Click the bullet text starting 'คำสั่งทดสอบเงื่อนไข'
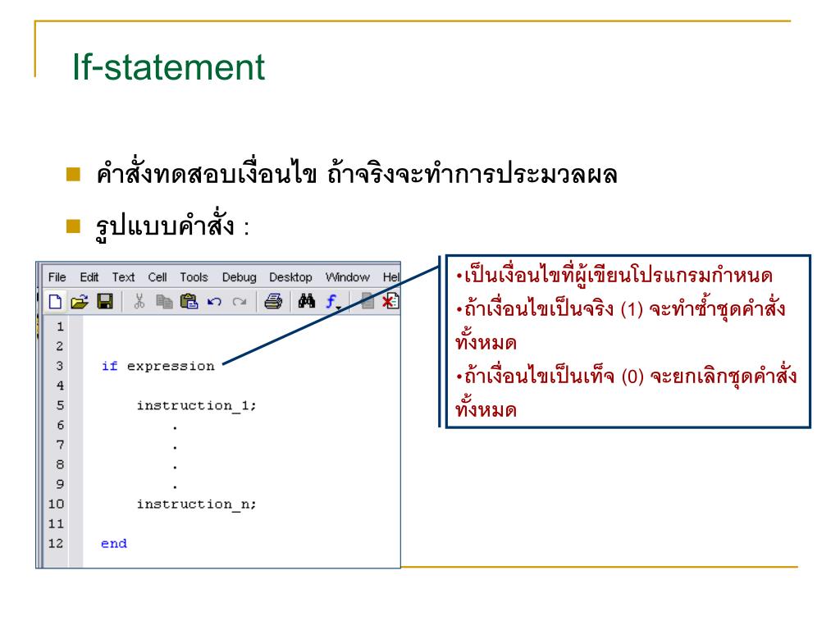The image size is (840, 630). 356,174
